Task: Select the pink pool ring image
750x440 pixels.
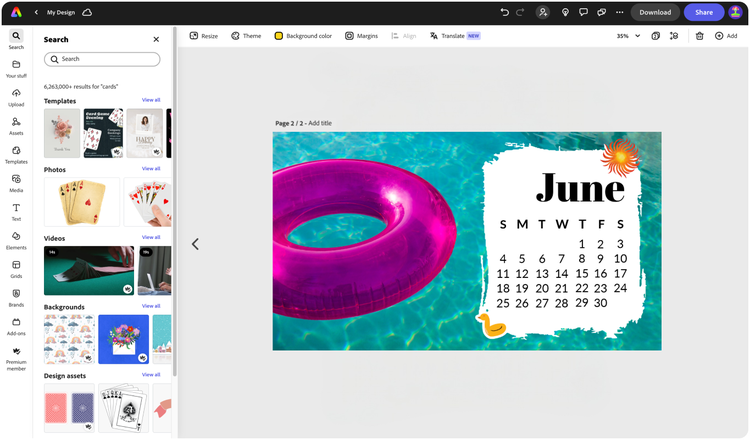Action: point(364,239)
